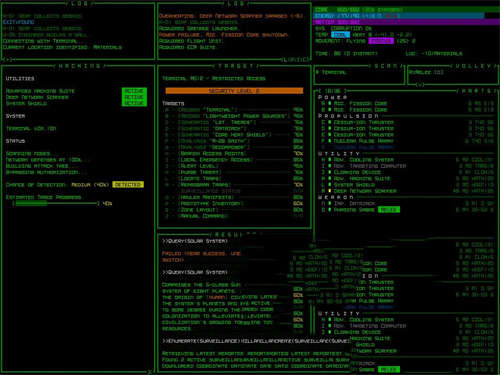Screen dimensions: 500x375
Task: Choose the Alert Level hack
Action: 234,166
